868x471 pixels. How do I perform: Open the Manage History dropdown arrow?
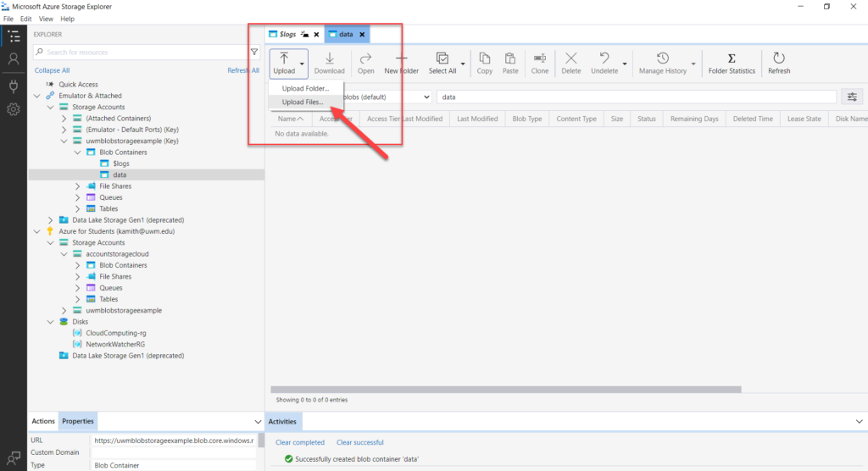(x=693, y=64)
